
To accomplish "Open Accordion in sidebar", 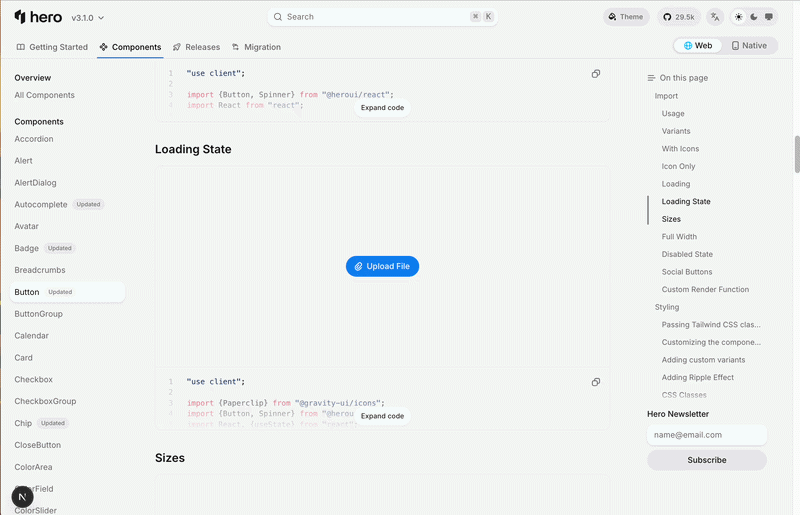I will [x=34, y=139].
